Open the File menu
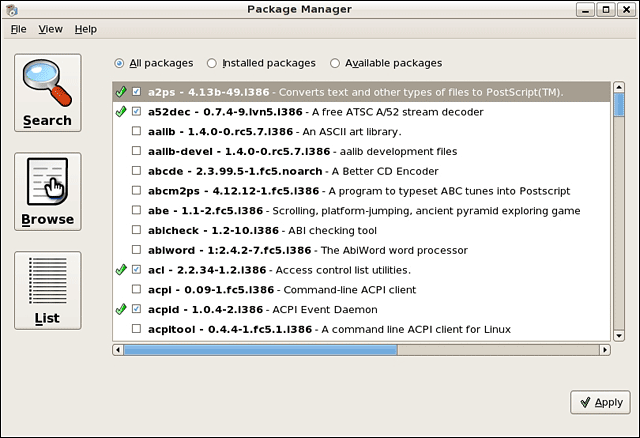 (x=18, y=29)
